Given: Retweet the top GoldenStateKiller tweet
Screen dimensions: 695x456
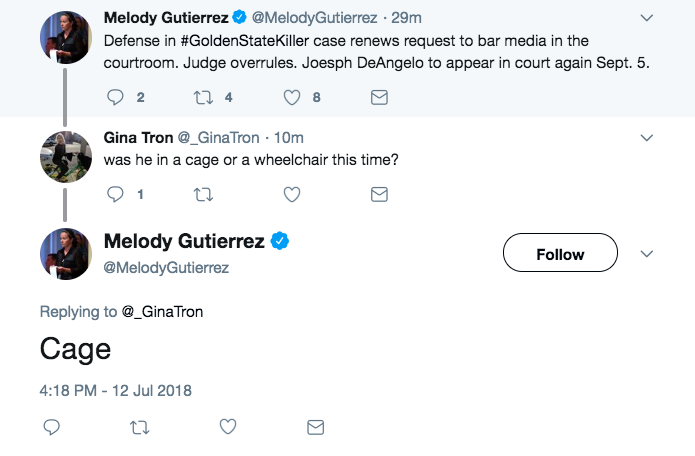Looking at the screenshot, I should [x=204, y=98].
